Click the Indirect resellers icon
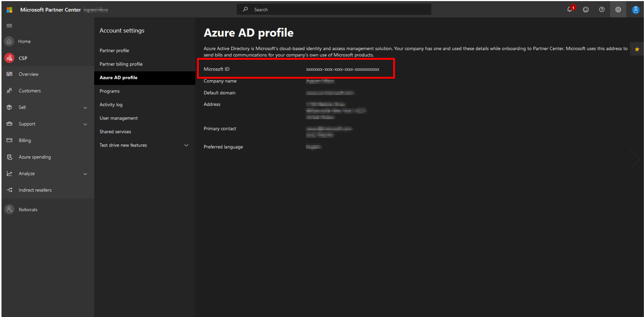644x317 pixels. (10, 190)
